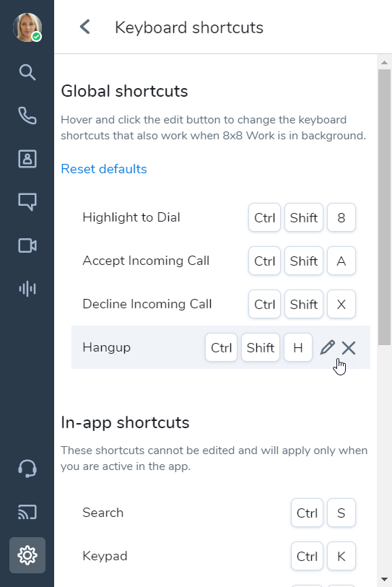This screenshot has width=392, height=587.
Task: Open the Voicemail waveform icon
Action: tap(27, 289)
